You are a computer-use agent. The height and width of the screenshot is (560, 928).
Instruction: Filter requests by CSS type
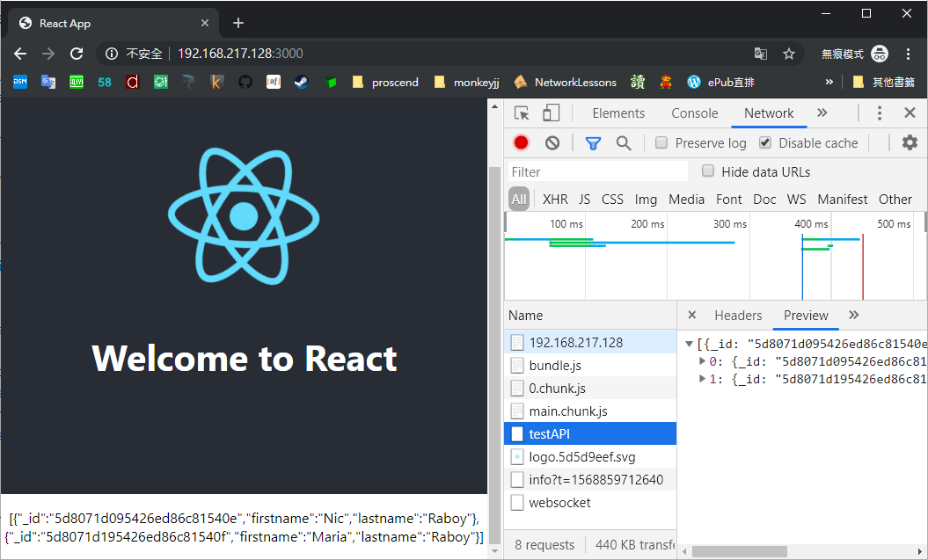pyautogui.click(x=612, y=200)
